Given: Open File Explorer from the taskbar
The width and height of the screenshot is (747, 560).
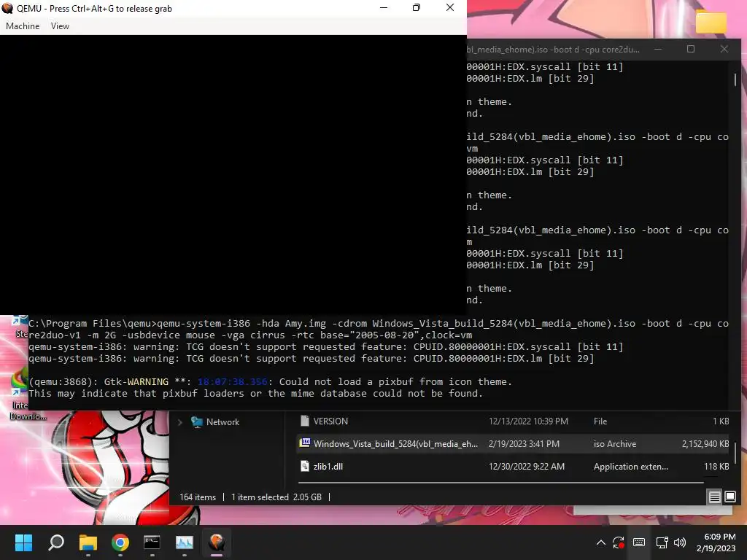Looking at the screenshot, I should (88, 542).
